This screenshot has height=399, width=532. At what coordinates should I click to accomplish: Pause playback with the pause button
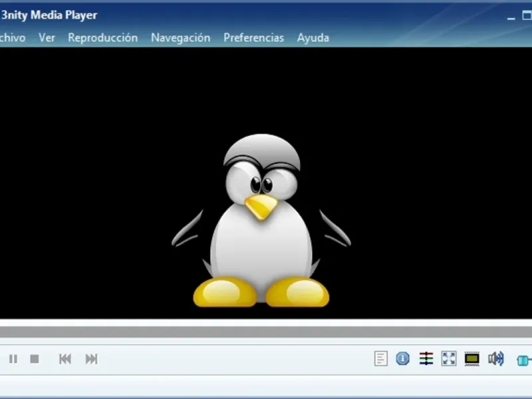coord(13,358)
